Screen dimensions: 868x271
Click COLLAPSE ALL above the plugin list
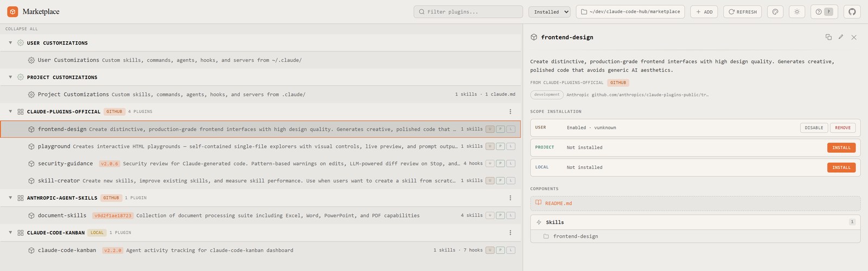[x=22, y=29]
